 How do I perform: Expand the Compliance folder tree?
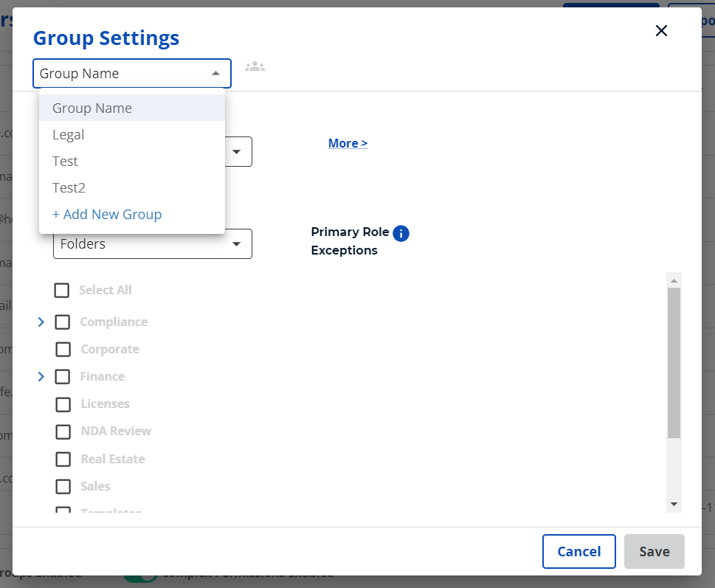(x=41, y=322)
